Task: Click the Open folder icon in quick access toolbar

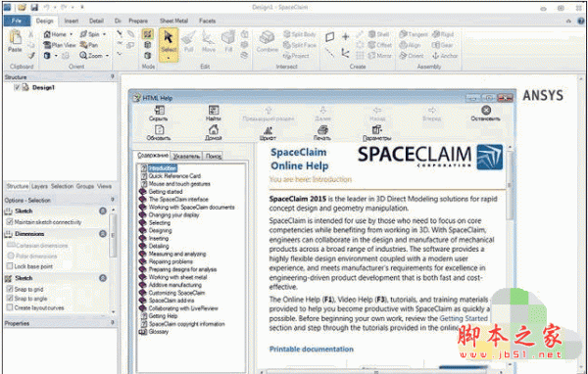Action: 22,7
